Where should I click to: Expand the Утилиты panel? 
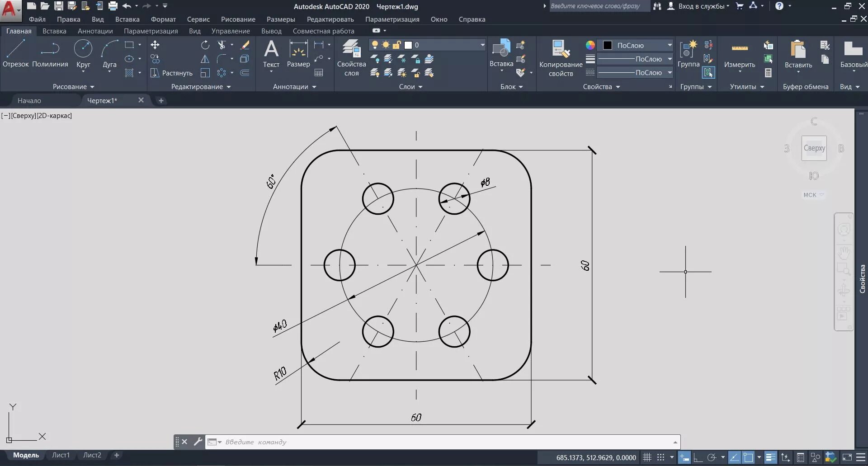[747, 86]
